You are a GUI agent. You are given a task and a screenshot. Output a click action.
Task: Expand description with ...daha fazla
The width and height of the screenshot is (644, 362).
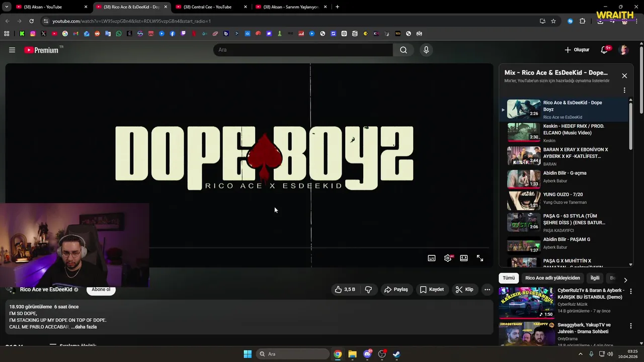(84, 327)
